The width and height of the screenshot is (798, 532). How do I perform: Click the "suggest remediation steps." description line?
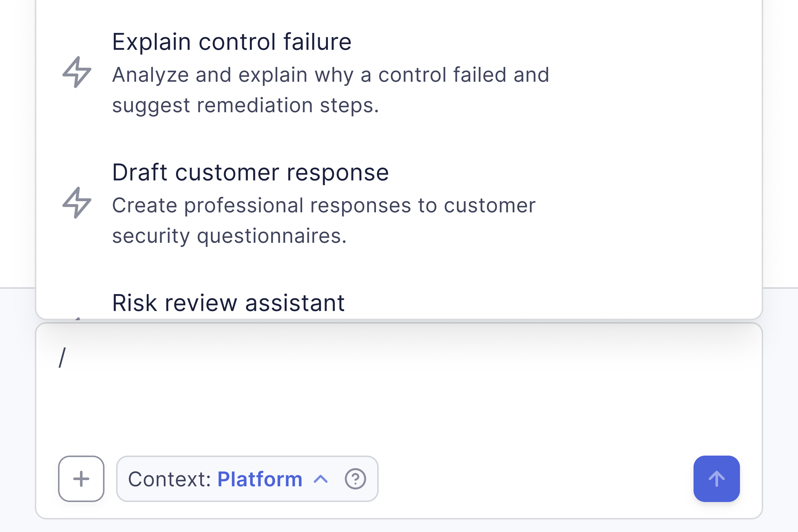(245, 105)
